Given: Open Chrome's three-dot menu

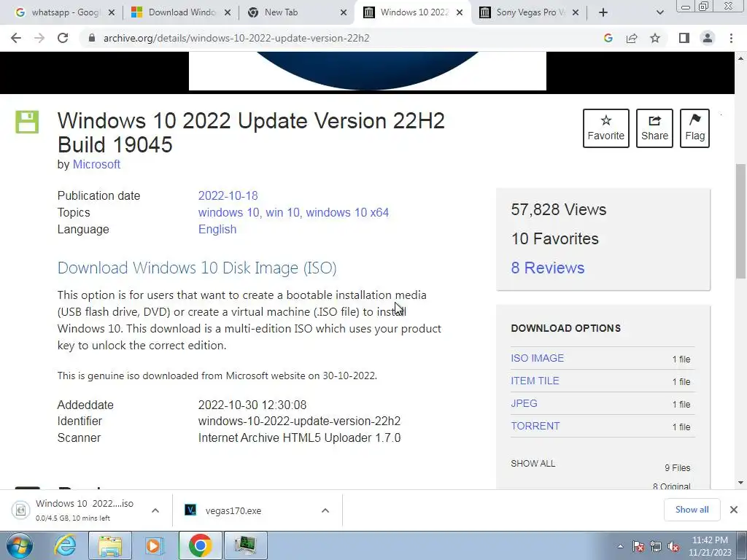Looking at the screenshot, I should pyautogui.click(x=731, y=38).
